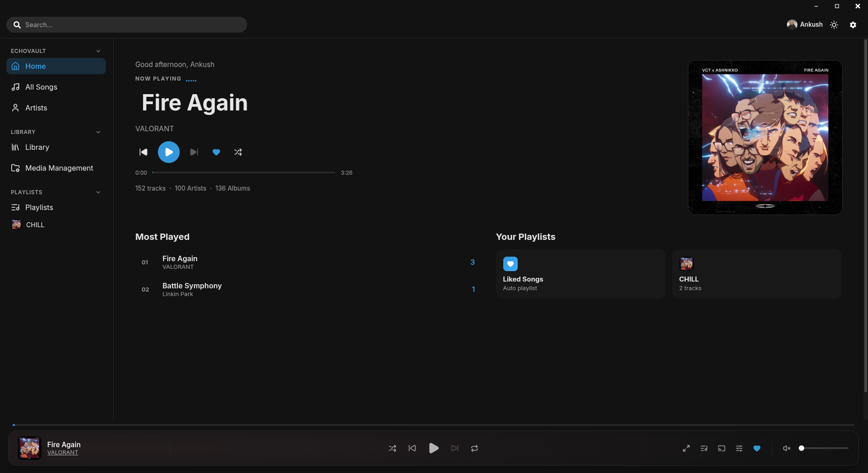Click the 152 tracks stat
868x473 pixels.
point(150,188)
